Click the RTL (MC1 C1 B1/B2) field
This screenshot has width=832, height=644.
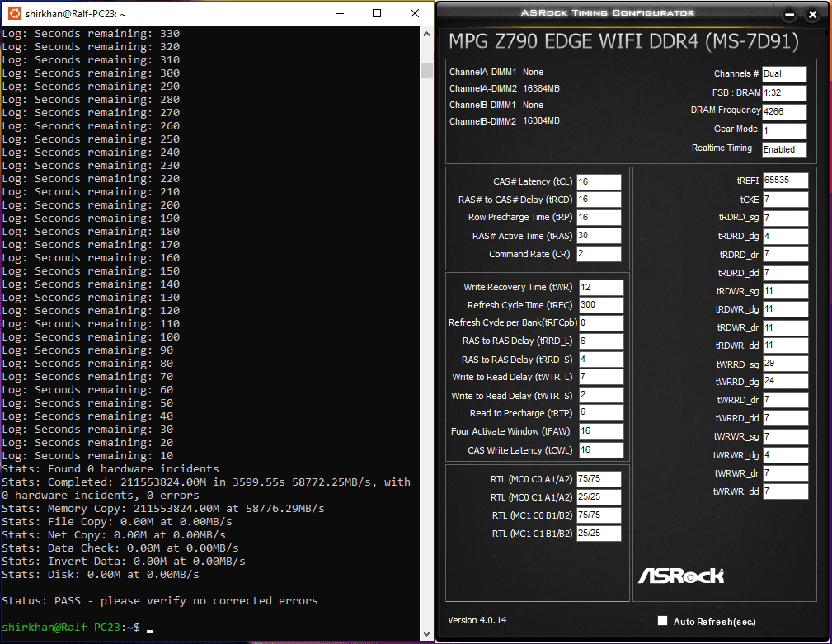tap(599, 534)
